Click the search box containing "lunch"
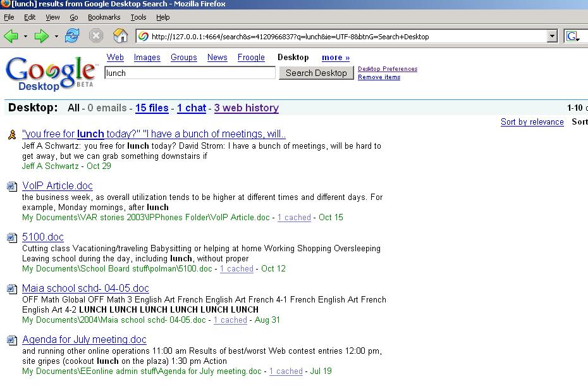 pos(190,73)
